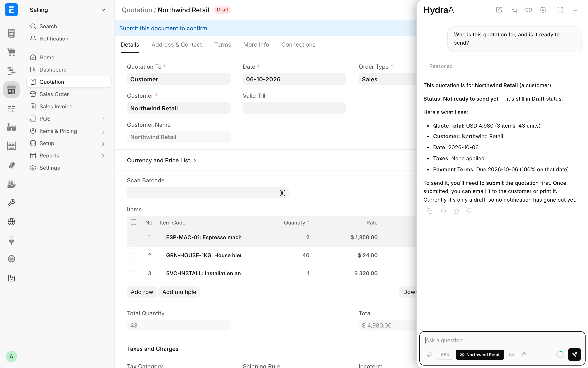Screen dimensions: 588x368
Task: Click the Valid Till date field
Action: pyautogui.click(x=294, y=108)
